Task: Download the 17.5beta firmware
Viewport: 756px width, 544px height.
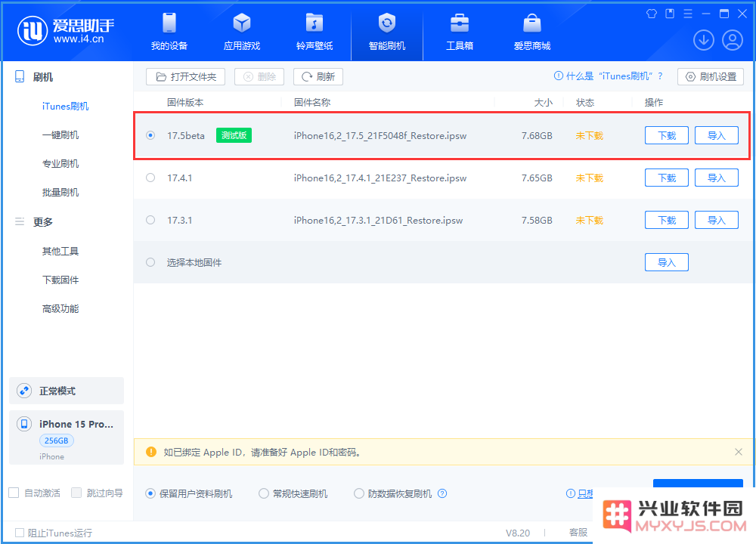Action: tap(667, 135)
